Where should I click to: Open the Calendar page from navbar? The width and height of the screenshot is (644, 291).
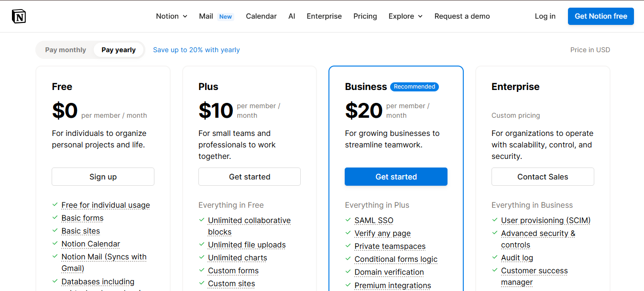261,16
